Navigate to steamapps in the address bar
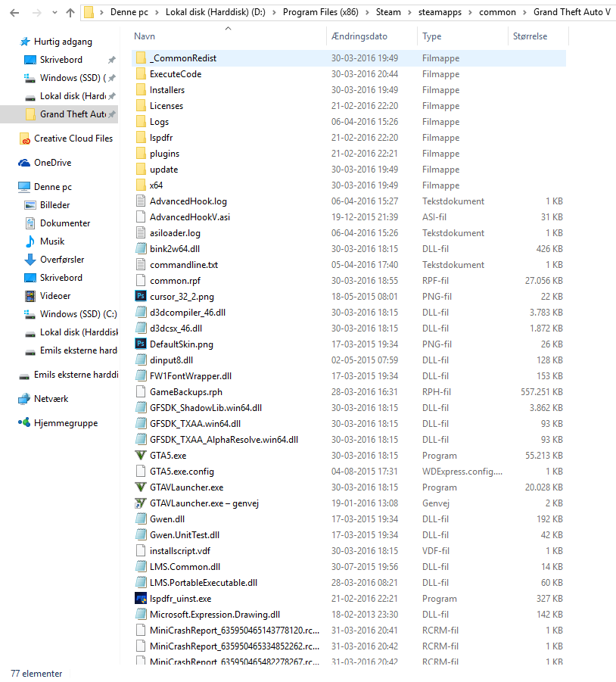 [x=440, y=12]
